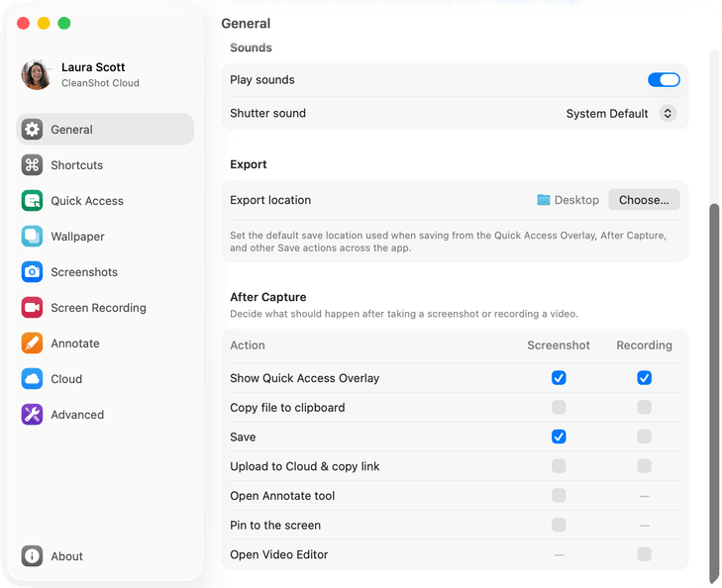
Task: Open the Wallpaper settings icon
Action: [x=32, y=237]
